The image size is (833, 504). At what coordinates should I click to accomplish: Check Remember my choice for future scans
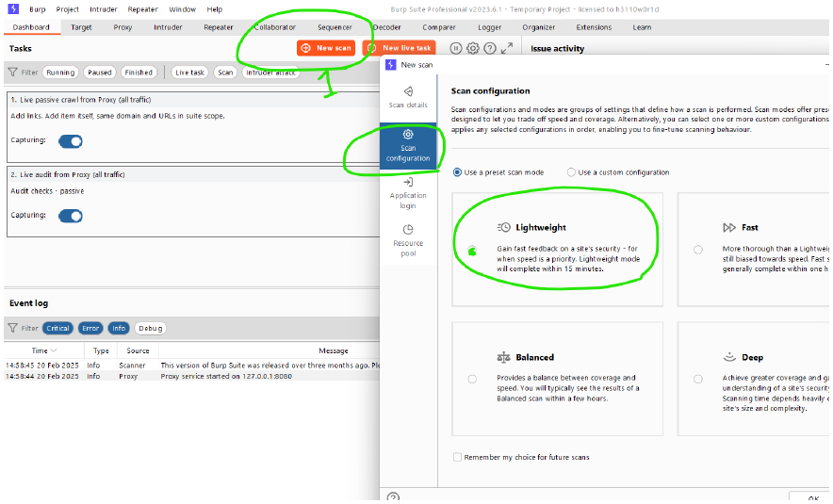pos(457,457)
